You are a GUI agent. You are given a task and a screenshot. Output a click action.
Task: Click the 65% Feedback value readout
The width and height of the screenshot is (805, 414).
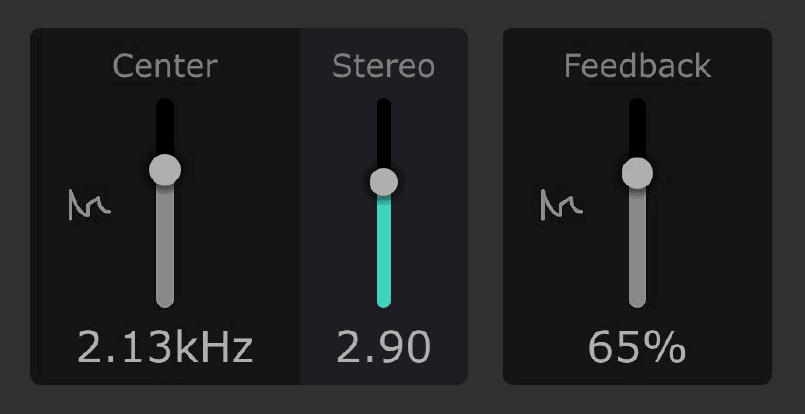click(x=637, y=348)
